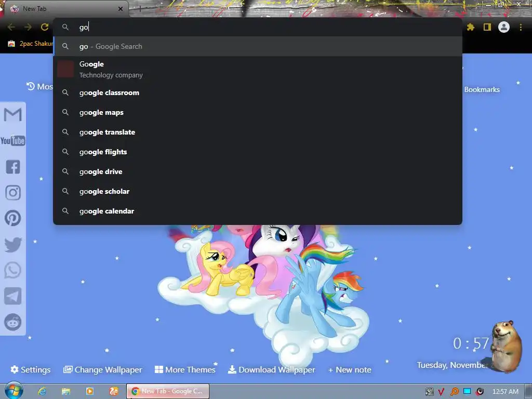Open Telegram shortcut in sidebar
The image size is (532, 399).
coord(13,296)
